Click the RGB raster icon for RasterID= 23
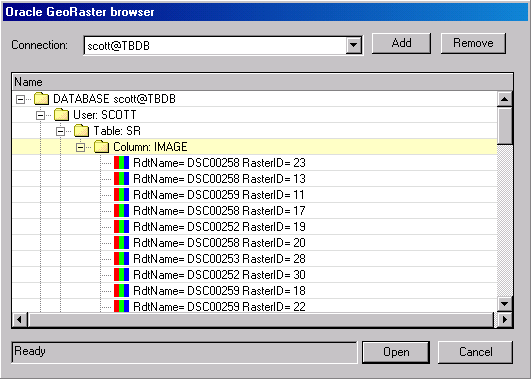The image size is (531, 379). click(x=122, y=163)
